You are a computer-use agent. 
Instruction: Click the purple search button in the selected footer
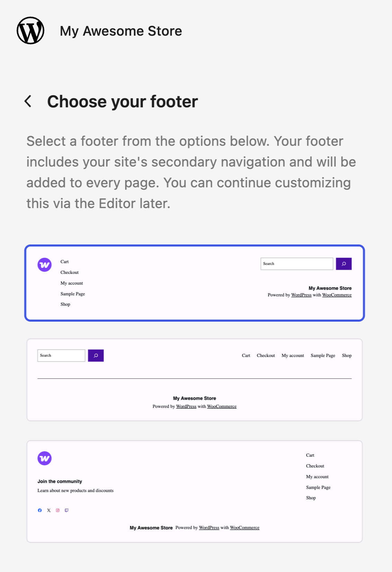tap(344, 263)
